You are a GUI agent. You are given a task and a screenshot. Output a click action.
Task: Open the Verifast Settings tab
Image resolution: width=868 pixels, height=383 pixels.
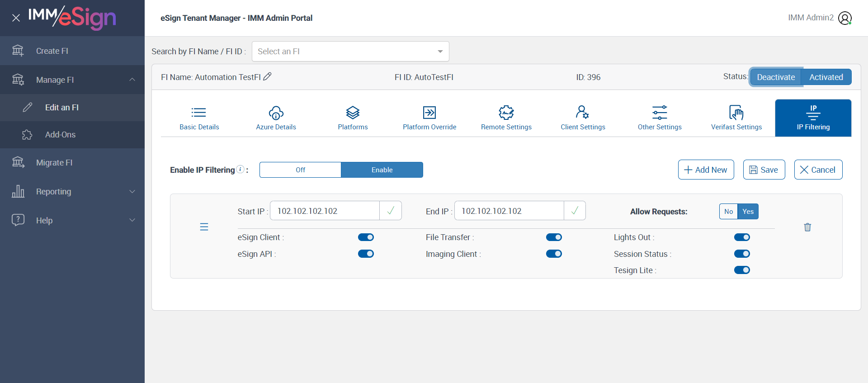click(736, 118)
